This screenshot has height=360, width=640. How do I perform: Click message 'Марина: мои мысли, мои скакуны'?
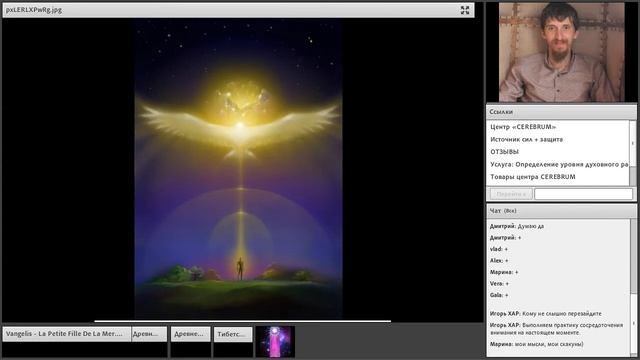[x=537, y=344]
